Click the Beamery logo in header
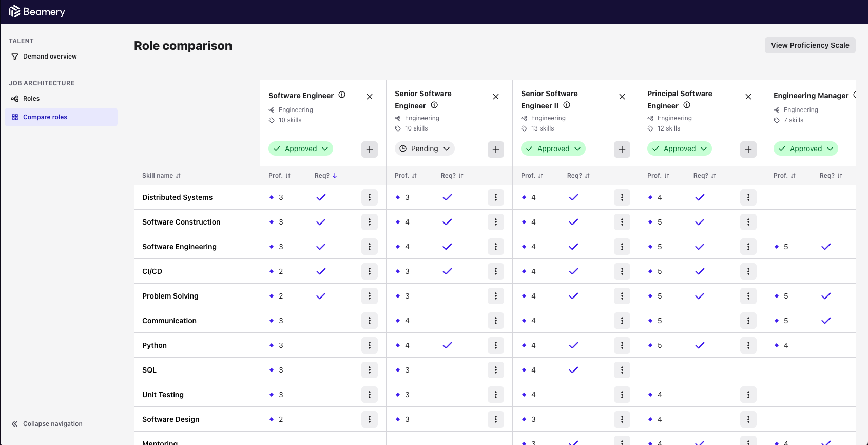Screen dimensions: 868x445 [x=37, y=11]
